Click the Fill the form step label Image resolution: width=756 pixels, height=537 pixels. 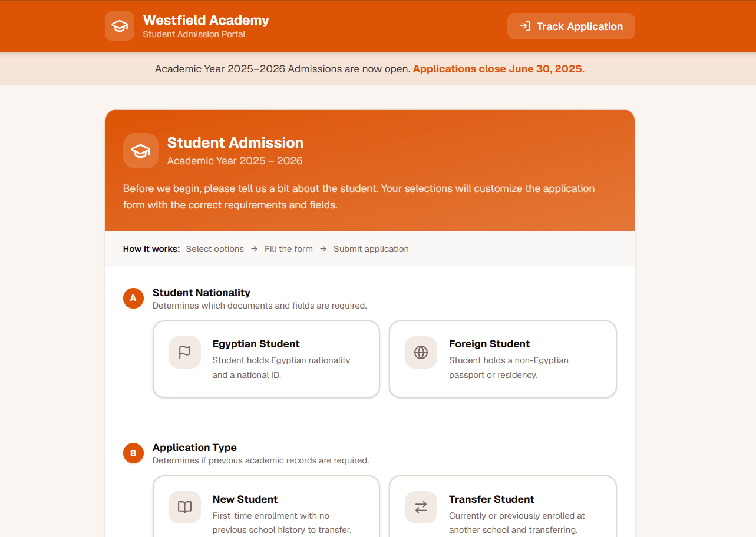[289, 249]
